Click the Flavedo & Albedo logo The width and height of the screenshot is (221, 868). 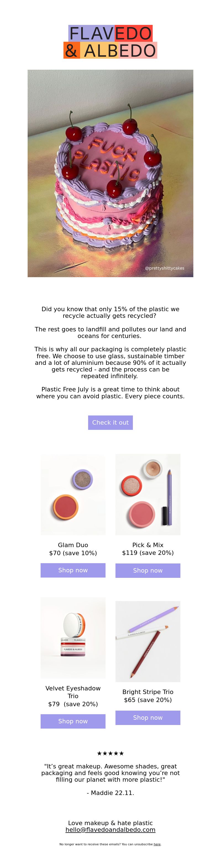tap(110, 42)
